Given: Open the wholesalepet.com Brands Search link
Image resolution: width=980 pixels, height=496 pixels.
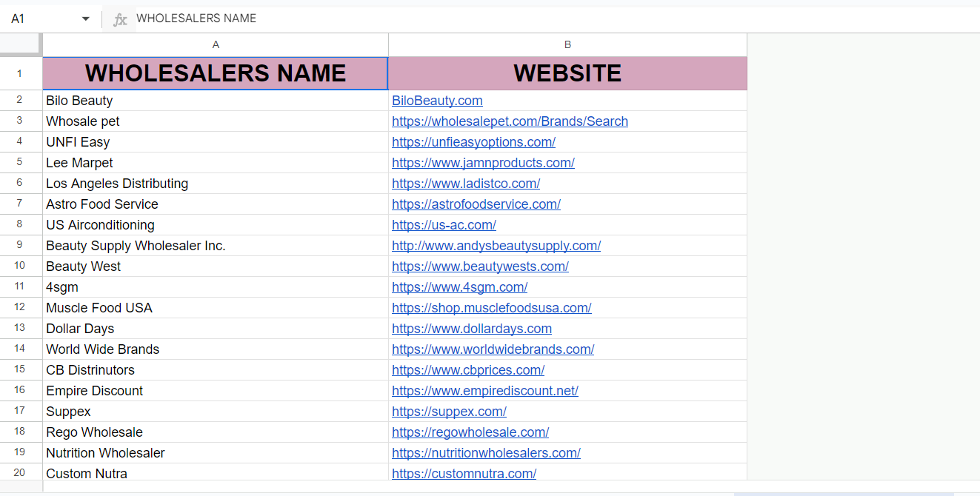Looking at the screenshot, I should click(x=510, y=121).
